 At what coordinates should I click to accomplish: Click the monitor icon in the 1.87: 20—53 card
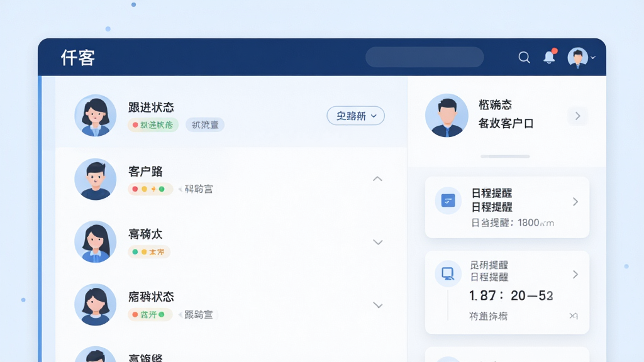(x=448, y=273)
